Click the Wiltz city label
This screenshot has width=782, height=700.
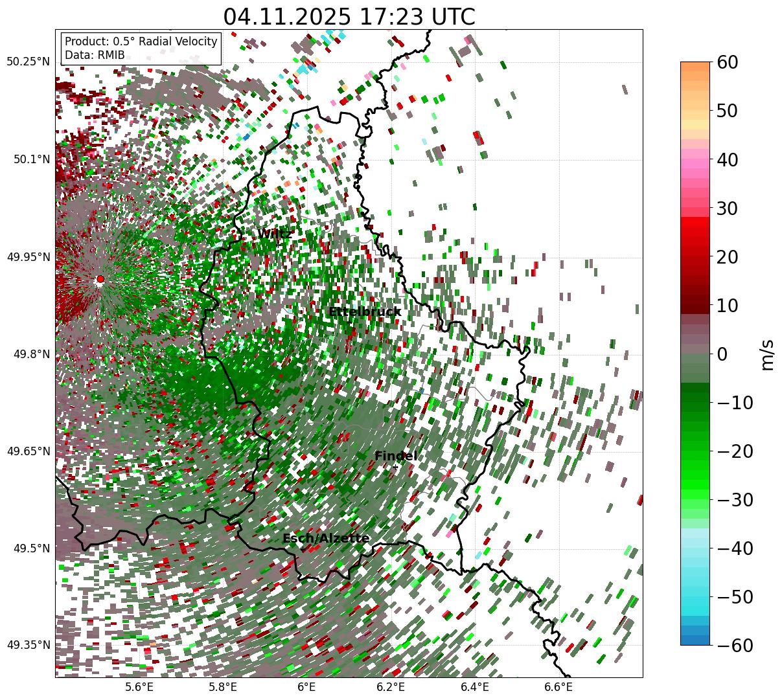click(x=274, y=234)
